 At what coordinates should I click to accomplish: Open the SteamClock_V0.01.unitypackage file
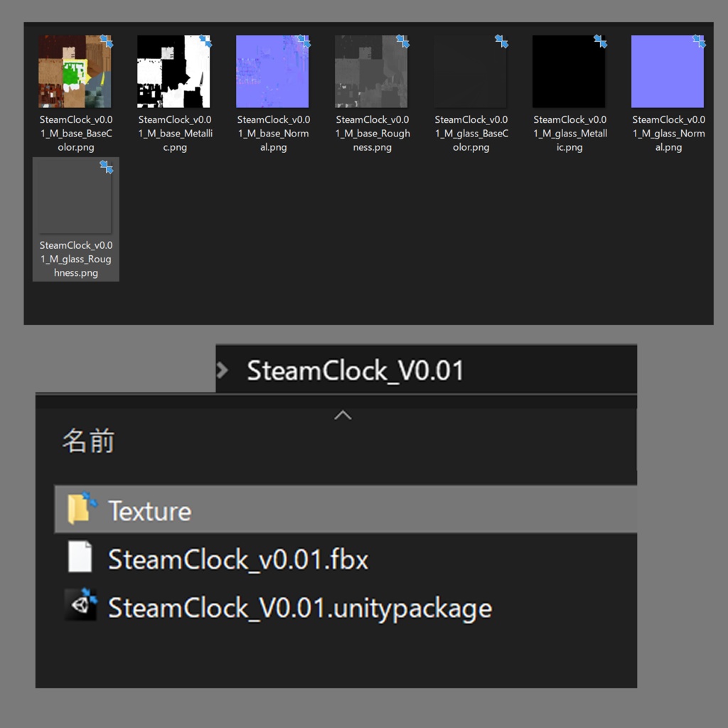tap(299, 607)
